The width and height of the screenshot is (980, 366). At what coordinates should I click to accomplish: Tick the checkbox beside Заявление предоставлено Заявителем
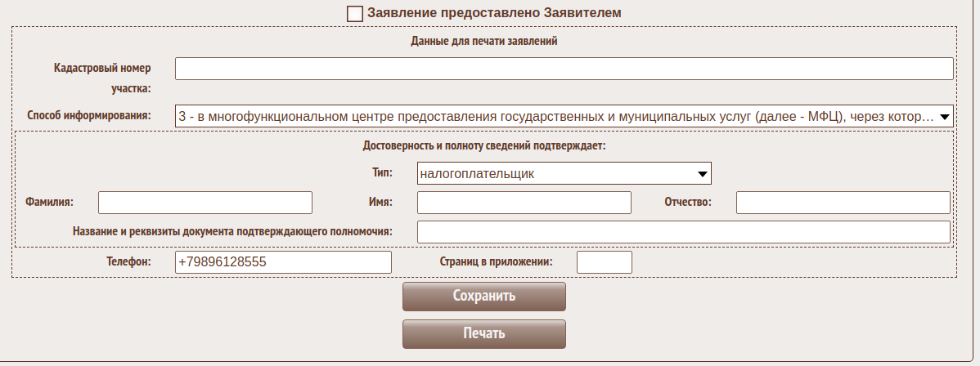355,13
